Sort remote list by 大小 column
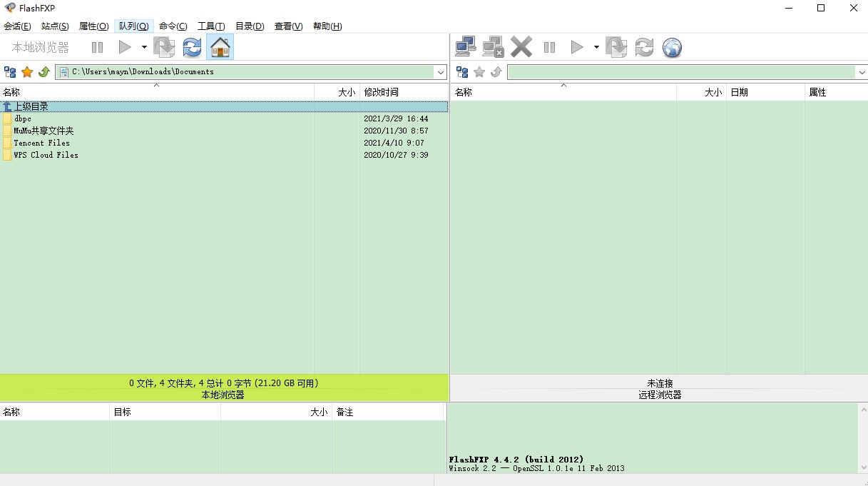Screen dimensions: 868x486 [702, 92]
